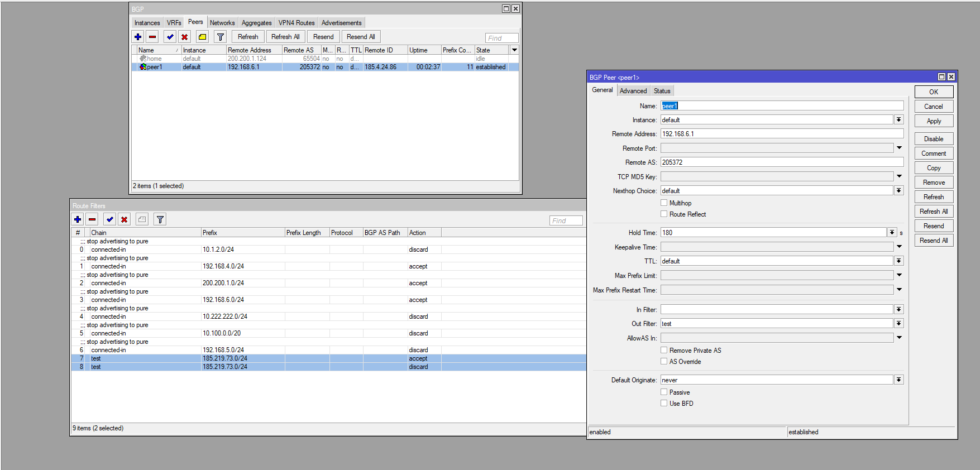The image size is (980, 470).
Task: Click the filter funnel icon in Route Filters toolbar
Action: (x=160, y=219)
